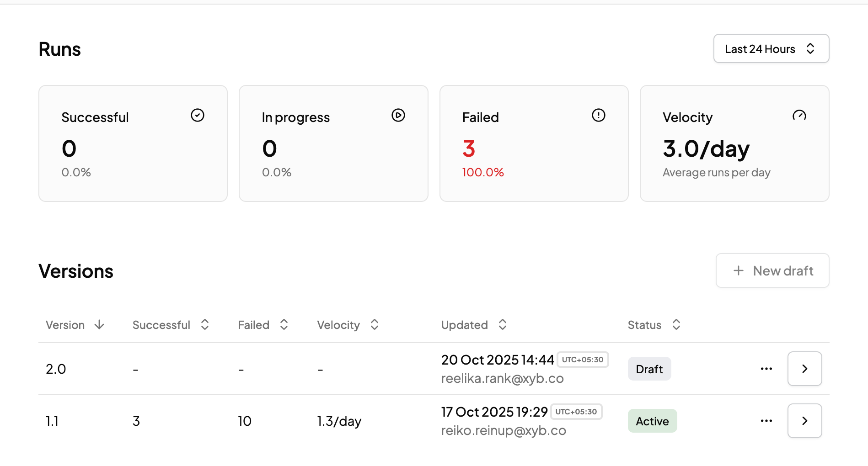Screen dimensions: 868x466
Task: Sort versions by Successful column
Action: point(171,325)
